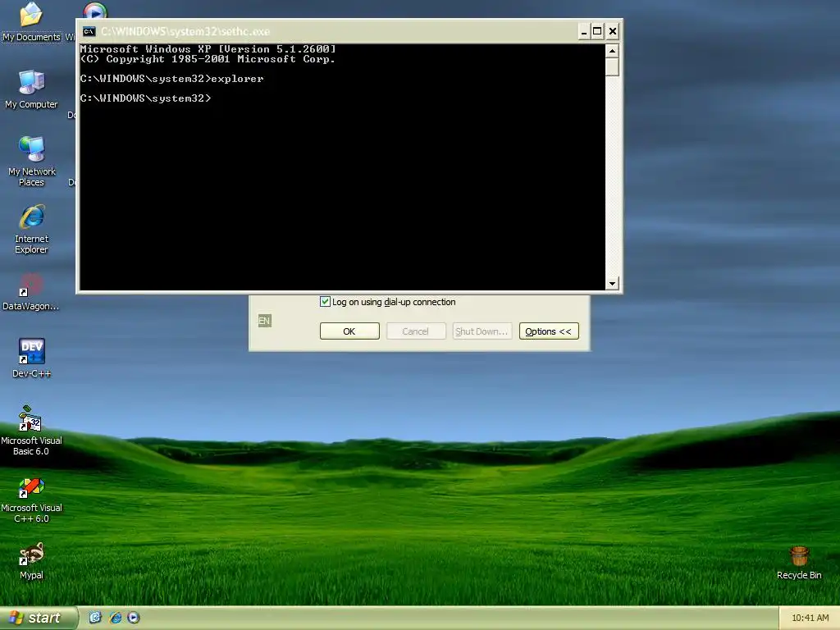The image size is (840, 630).
Task: Uncheck Log on using dial-up connection
Action: pos(325,302)
